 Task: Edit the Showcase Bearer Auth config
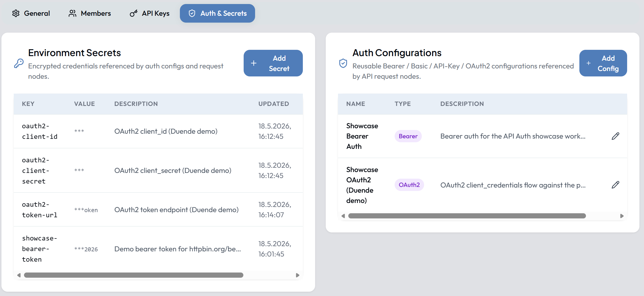[615, 136]
